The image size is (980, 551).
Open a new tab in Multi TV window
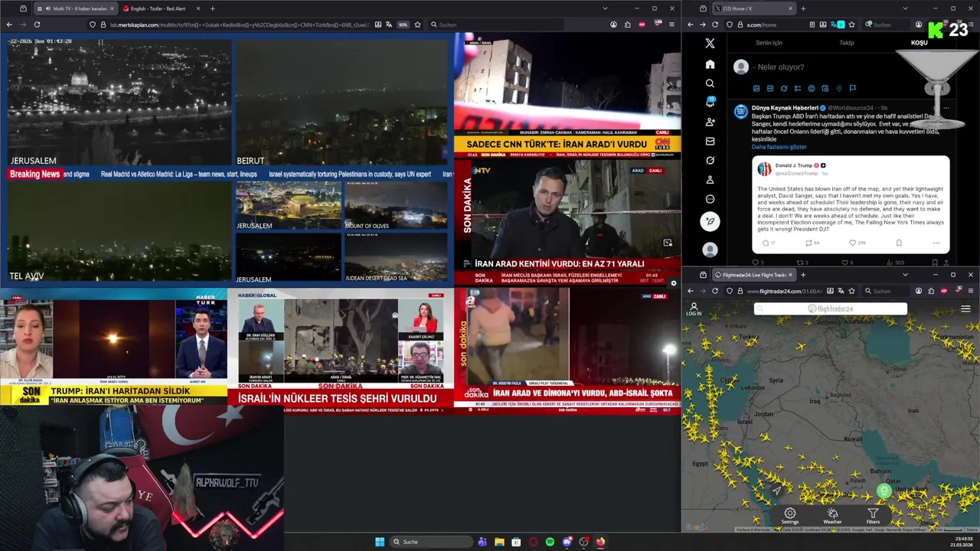[x=212, y=8]
